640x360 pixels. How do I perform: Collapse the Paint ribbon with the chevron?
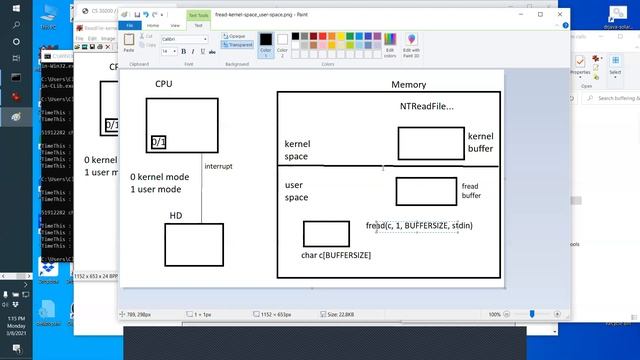click(557, 25)
